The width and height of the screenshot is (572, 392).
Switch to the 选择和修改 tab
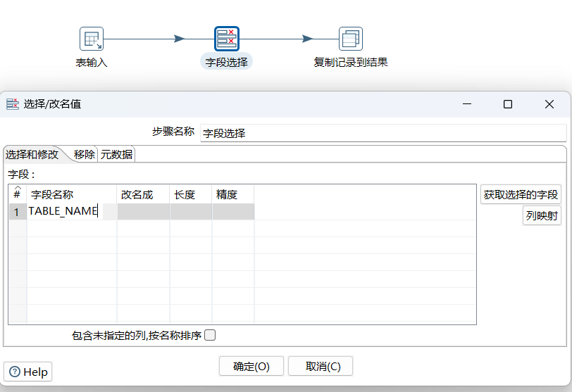coord(32,154)
